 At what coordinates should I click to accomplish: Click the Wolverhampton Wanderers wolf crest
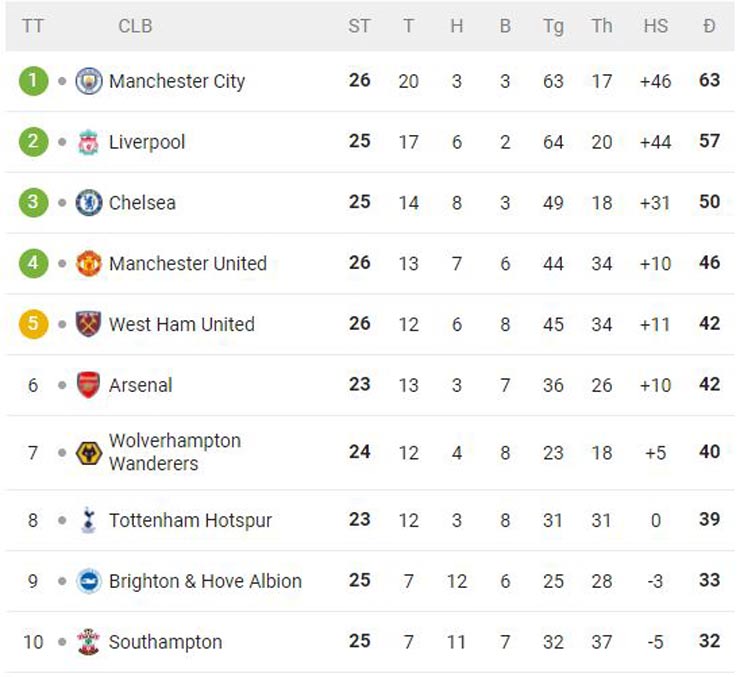point(89,453)
